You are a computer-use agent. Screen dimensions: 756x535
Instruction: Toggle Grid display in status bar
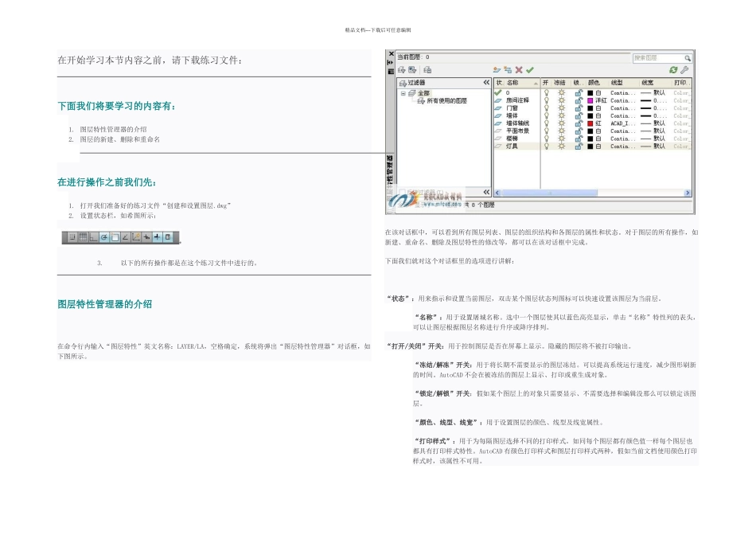(x=83, y=237)
